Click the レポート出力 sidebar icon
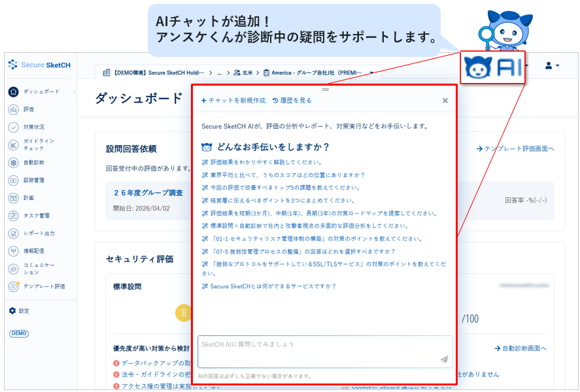The width and height of the screenshot is (580, 392). [14, 233]
